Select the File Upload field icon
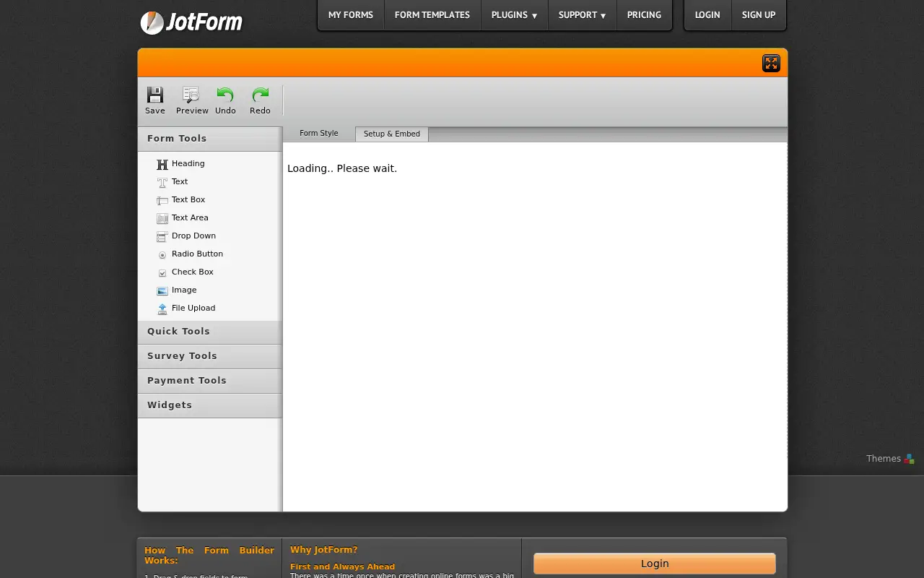The width and height of the screenshot is (924, 578). click(x=162, y=309)
